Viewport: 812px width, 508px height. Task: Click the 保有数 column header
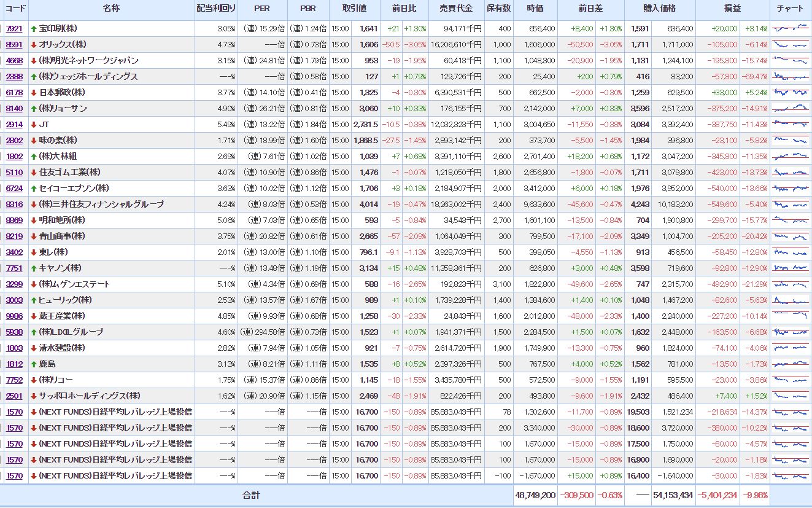[x=498, y=9]
